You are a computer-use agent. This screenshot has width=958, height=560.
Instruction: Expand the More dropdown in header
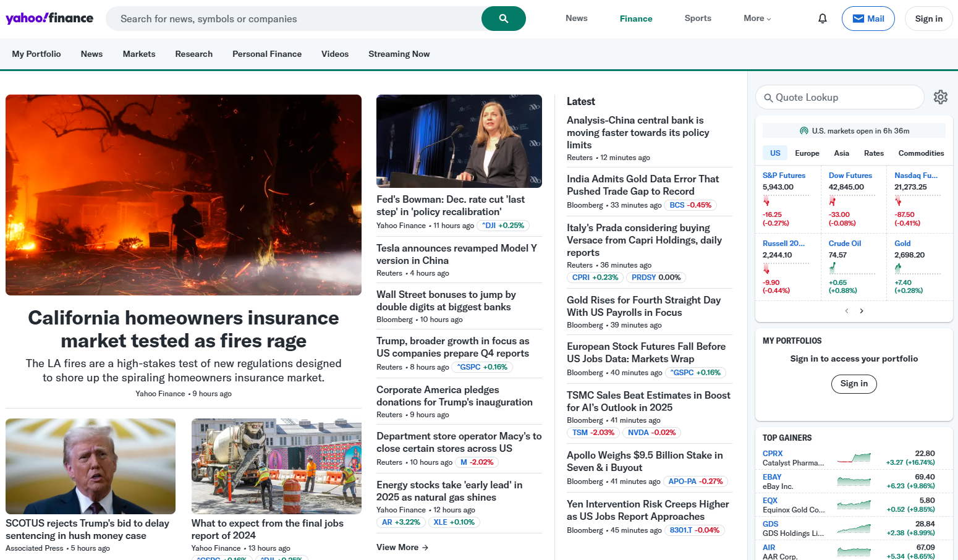[757, 19]
